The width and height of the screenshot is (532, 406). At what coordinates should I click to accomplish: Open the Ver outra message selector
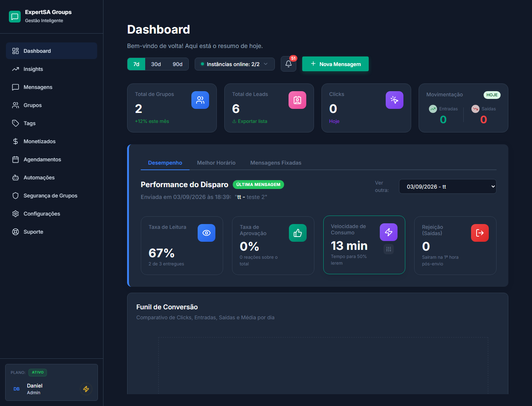tap(448, 186)
